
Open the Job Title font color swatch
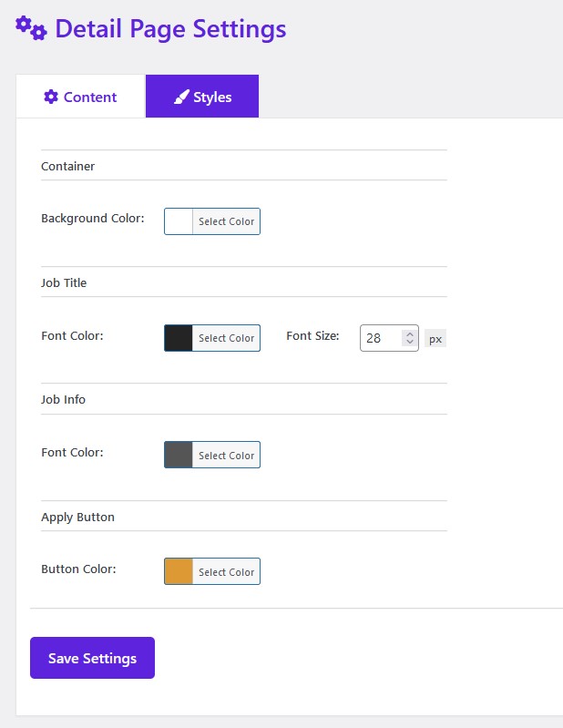(179, 338)
